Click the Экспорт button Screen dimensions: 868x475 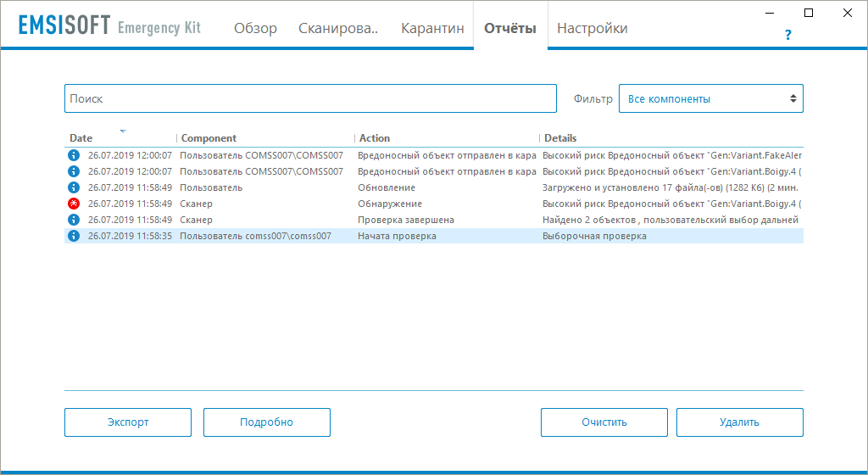tap(128, 422)
